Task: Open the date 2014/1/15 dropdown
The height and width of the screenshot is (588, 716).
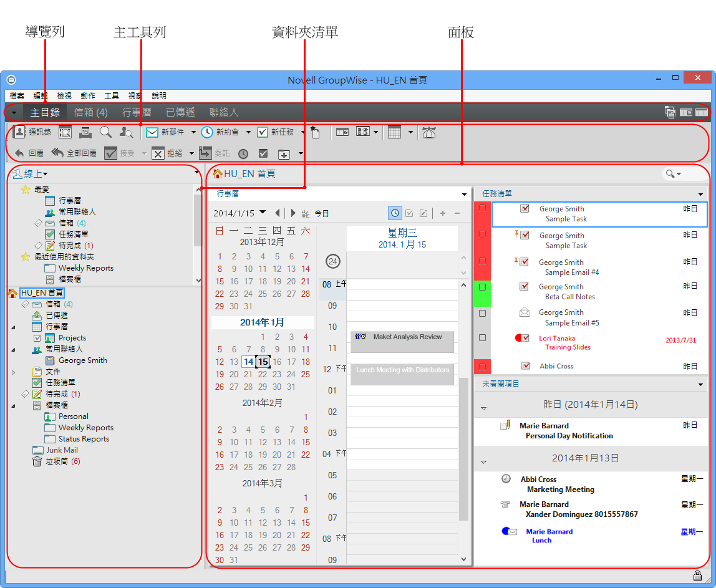Action: pyautogui.click(x=263, y=212)
